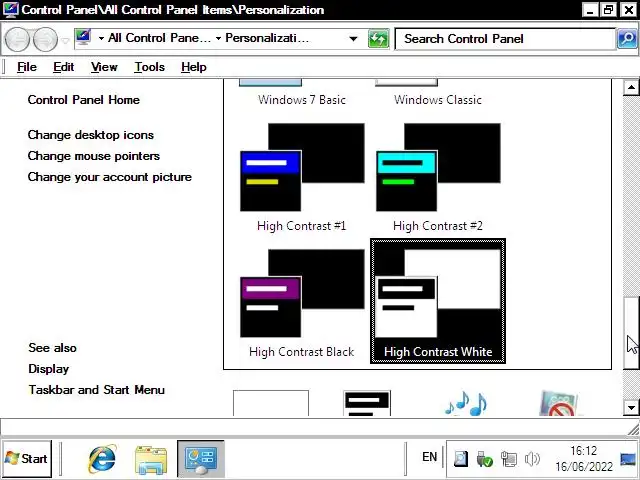This screenshot has width=640, height=480.
Task: Open the Help menu
Action: click(x=194, y=67)
